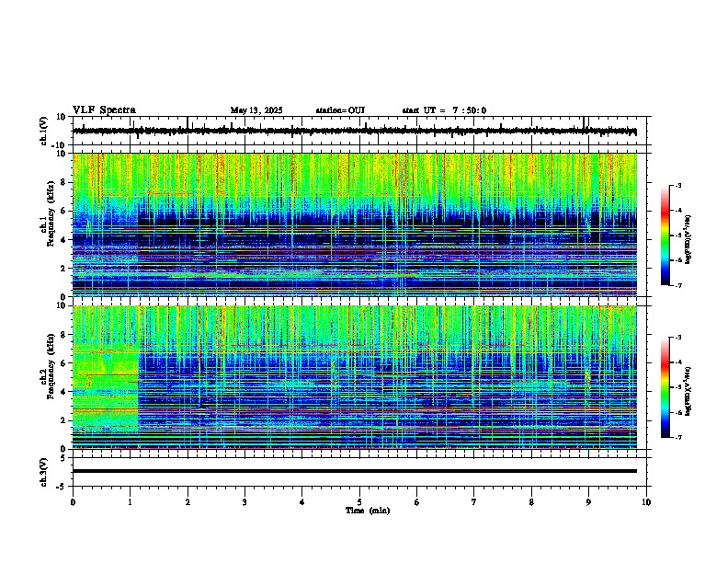
Task: Click the "5" tick of ch.3(V) axis
Action: point(64,457)
